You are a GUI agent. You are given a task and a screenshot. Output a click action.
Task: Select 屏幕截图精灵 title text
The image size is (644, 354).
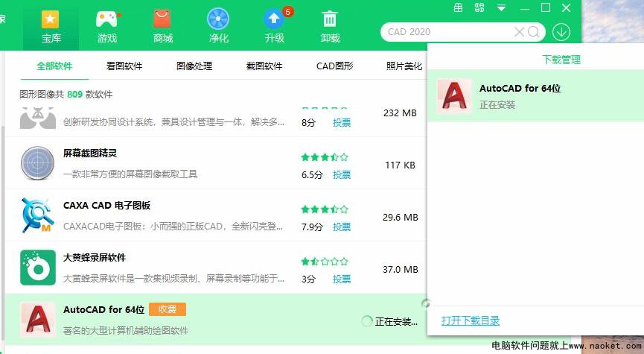90,154
